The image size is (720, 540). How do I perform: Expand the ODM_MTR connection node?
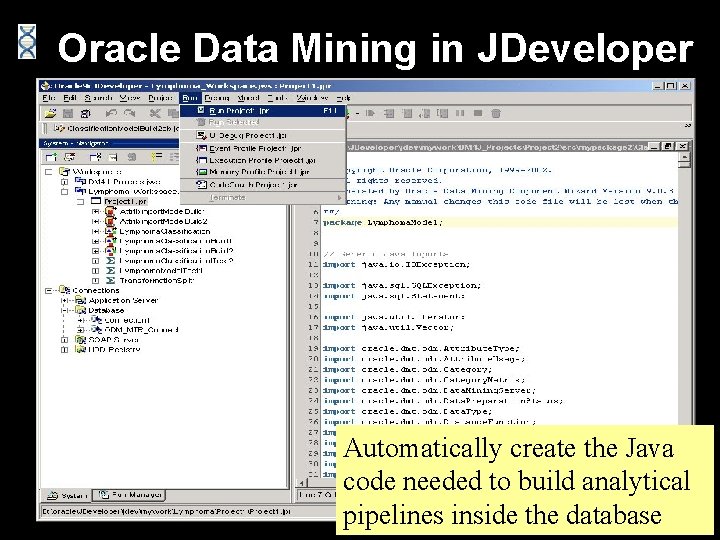[x=80, y=330]
